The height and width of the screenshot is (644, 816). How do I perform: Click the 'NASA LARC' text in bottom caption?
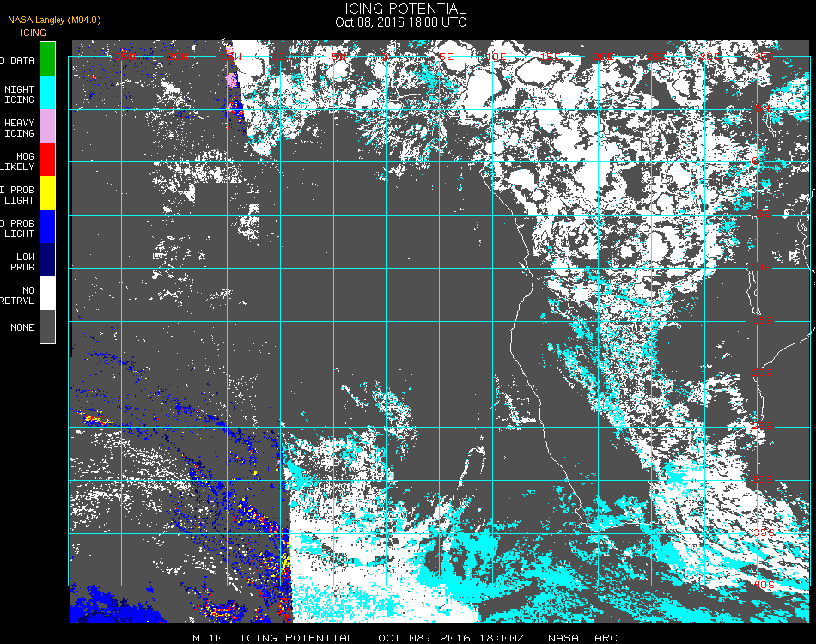(x=582, y=638)
